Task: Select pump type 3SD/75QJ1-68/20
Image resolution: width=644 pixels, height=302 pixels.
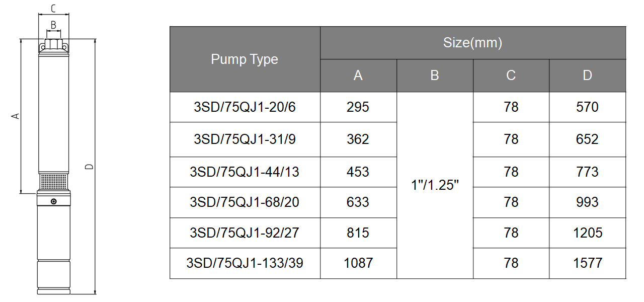Action: (245, 202)
